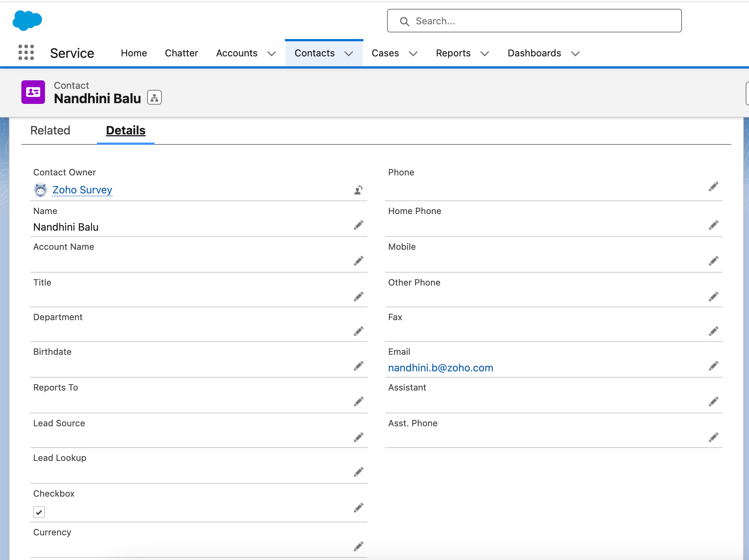Click the change owner icon for Contact Owner

tap(358, 190)
